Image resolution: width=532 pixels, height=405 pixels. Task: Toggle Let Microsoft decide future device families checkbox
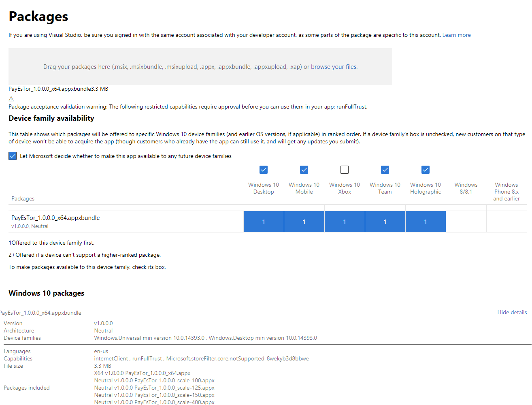(13, 156)
